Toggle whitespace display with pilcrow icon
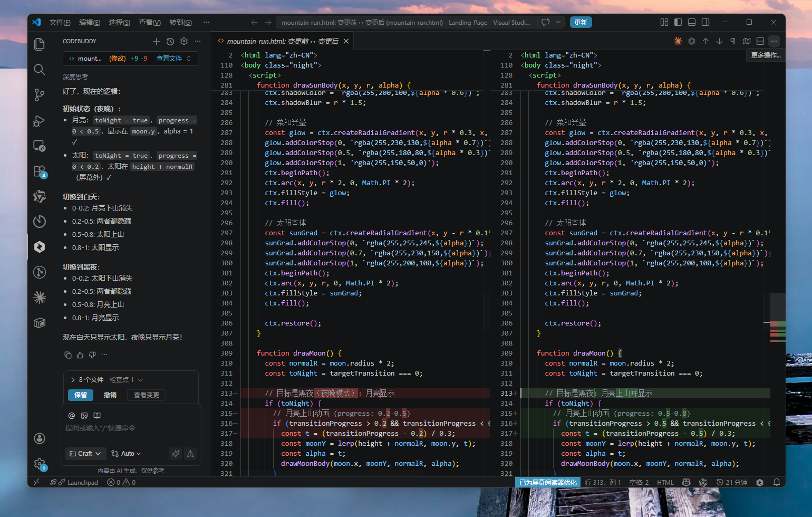 pos(733,41)
